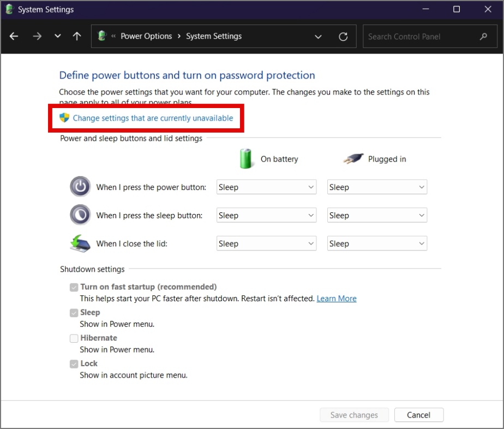Click the back arrow navigation button
Screen dimensions: 504x429
click(x=14, y=37)
